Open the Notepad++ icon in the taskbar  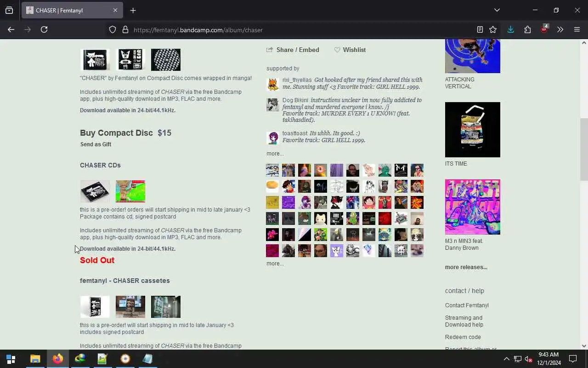pyautogui.click(x=102, y=359)
